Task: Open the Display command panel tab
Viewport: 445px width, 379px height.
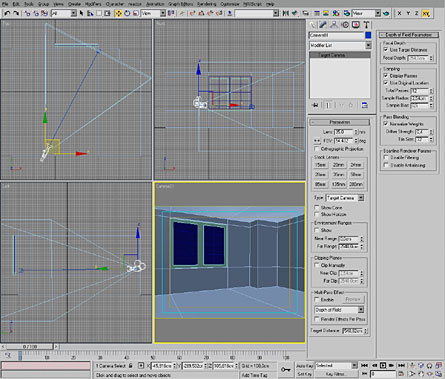Action: 356,25
